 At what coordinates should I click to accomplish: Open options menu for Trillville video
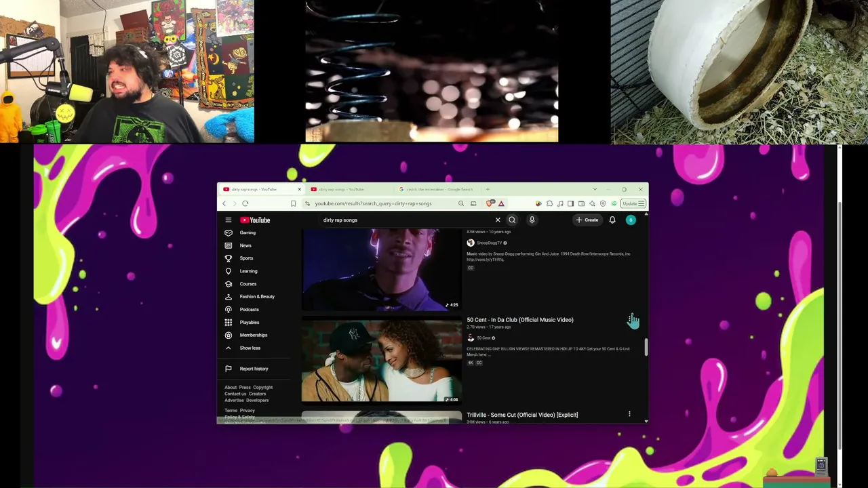[629, 414]
